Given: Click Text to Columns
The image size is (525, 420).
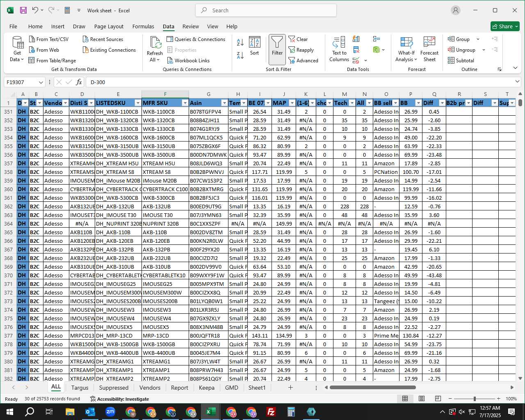Looking at the screenshot, I should [339, 49].
